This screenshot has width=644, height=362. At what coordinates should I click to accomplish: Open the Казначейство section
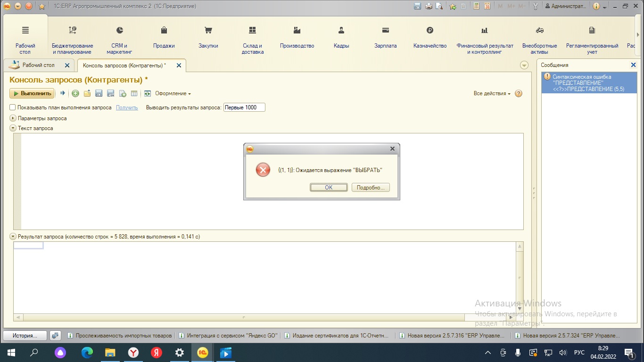pyautogui.click(x=430, y=38)
